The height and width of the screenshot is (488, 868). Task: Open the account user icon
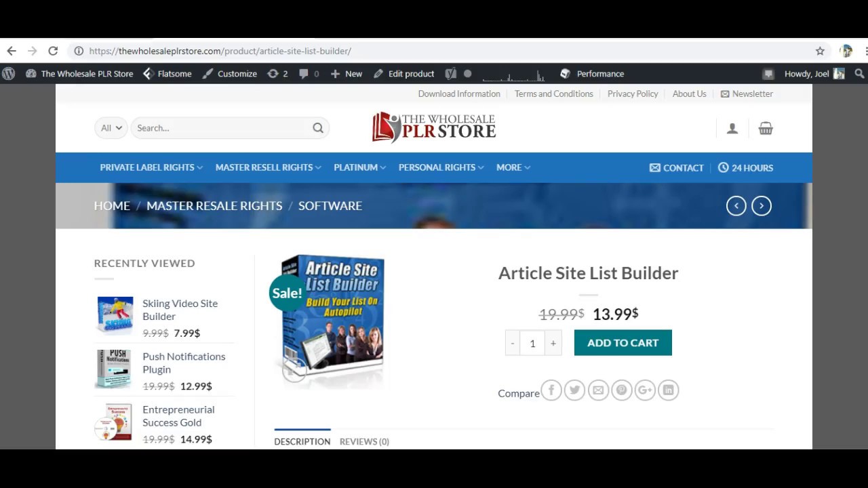[x=732, y=128]
